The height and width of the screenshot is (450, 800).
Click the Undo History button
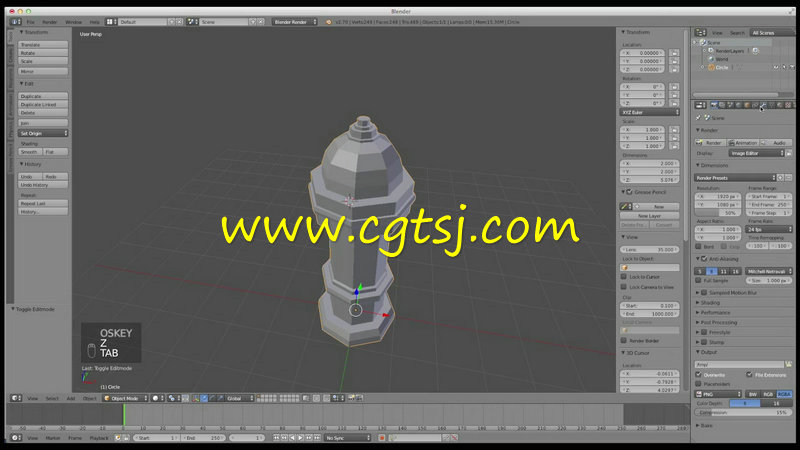tap(43, 185)
